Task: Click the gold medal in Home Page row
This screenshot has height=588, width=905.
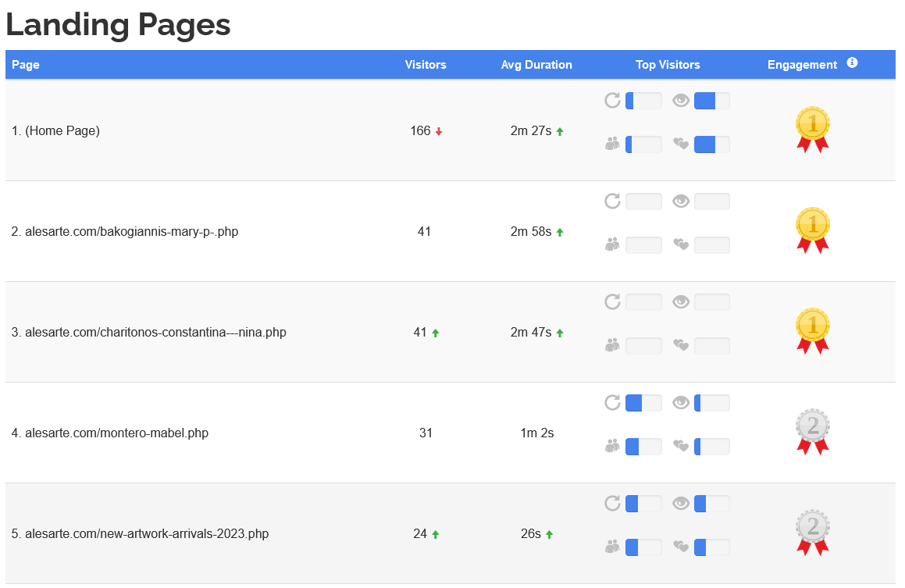Action: (813, 130)
